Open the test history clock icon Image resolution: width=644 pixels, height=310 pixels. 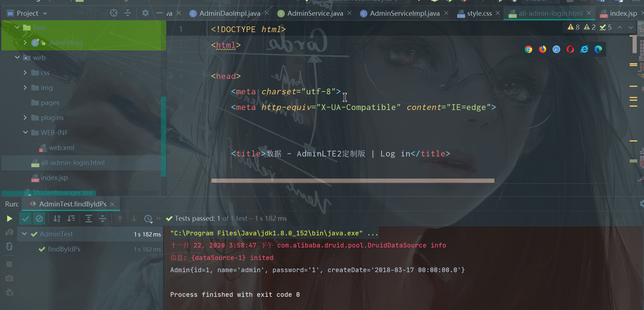coord(148,219)
